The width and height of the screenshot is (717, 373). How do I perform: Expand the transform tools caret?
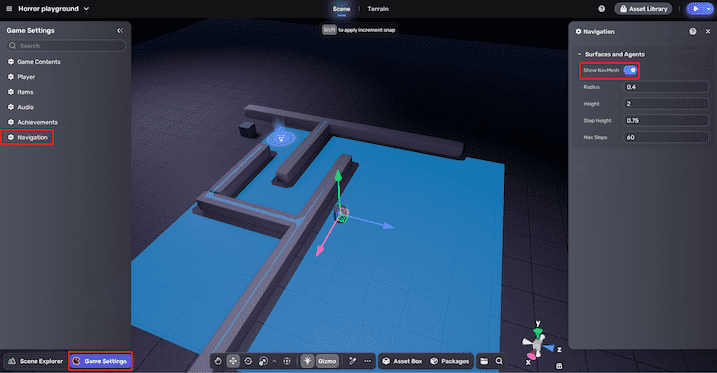(274, 361)
